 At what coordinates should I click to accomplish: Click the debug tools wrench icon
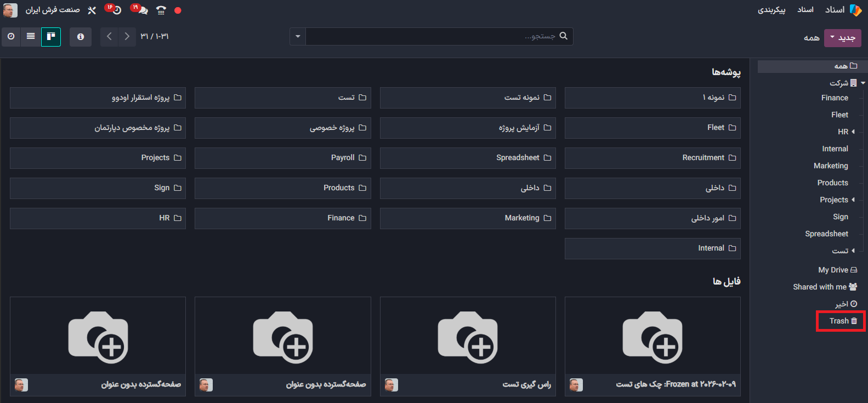92,10
